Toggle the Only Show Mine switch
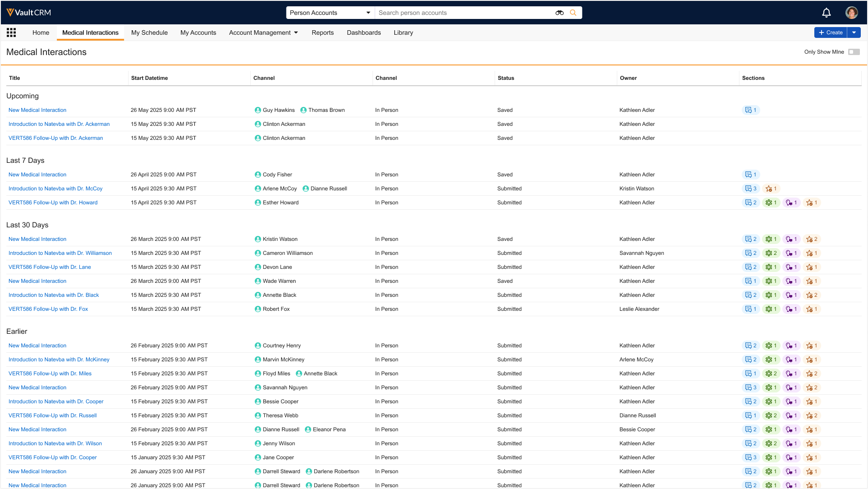868x489 pixels. click(x=854, y=52)
